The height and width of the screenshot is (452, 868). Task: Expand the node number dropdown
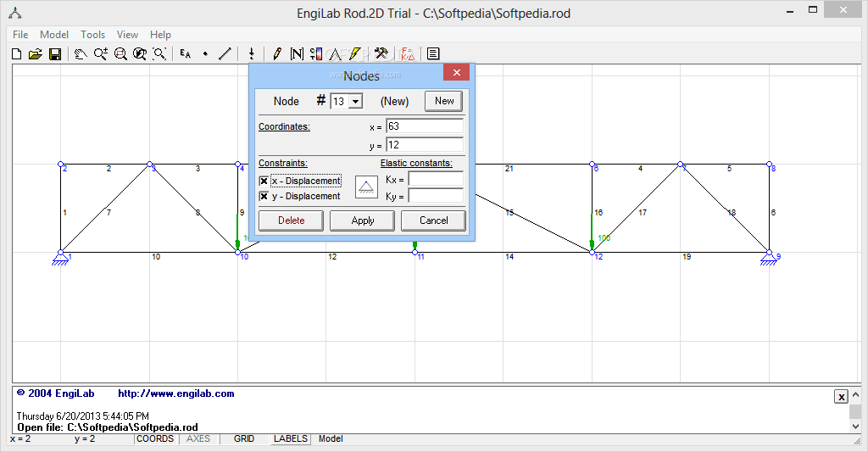pos(356,102)
